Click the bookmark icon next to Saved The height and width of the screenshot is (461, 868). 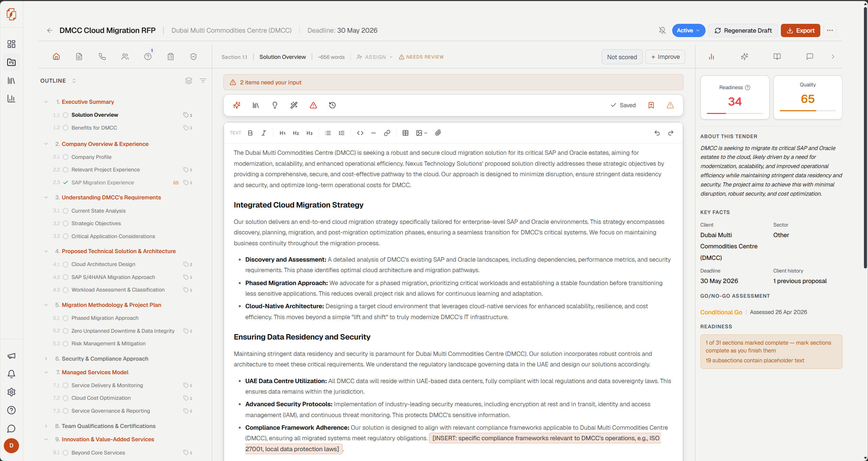point(651,105)
